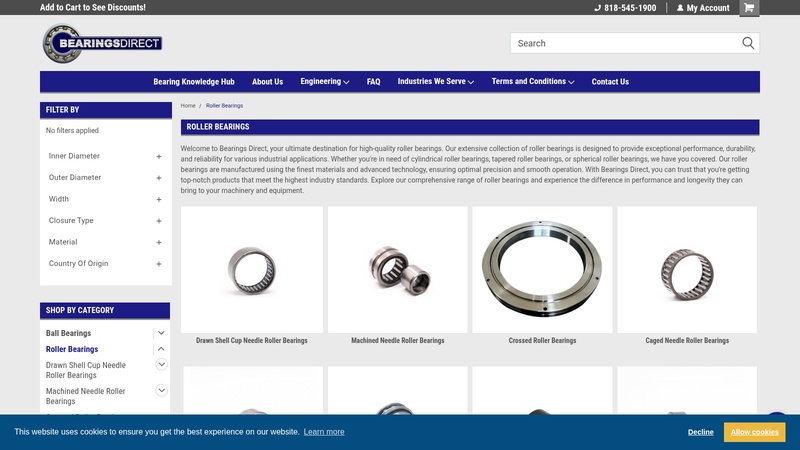Open Caged Needle Roller Bearings image

point(687,270)
